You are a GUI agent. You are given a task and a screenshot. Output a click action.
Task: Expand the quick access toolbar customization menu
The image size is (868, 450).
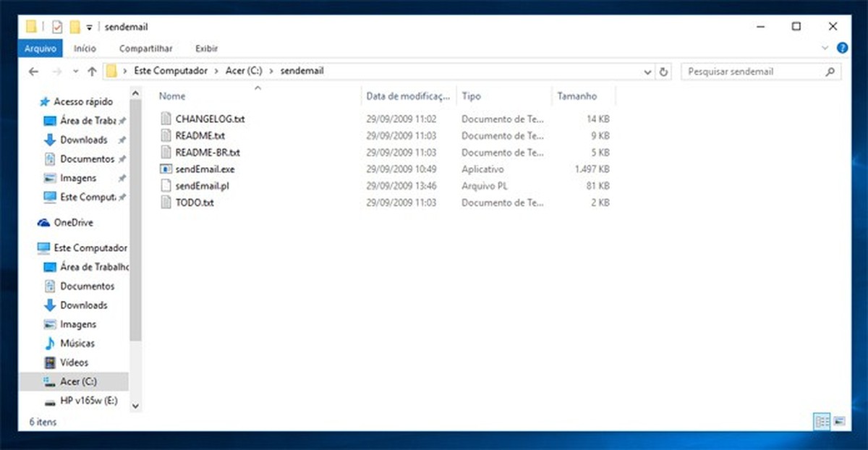[89, 27]
